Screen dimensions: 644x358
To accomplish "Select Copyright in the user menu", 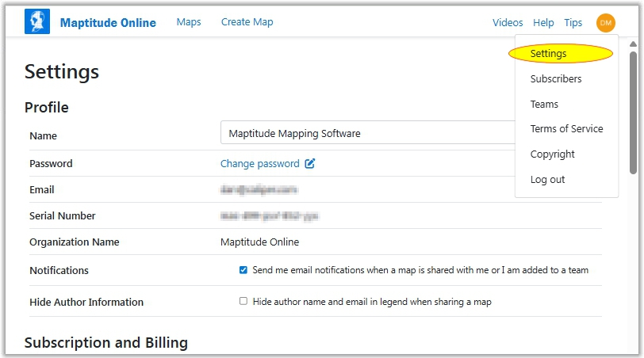I will tap(553, 154).
